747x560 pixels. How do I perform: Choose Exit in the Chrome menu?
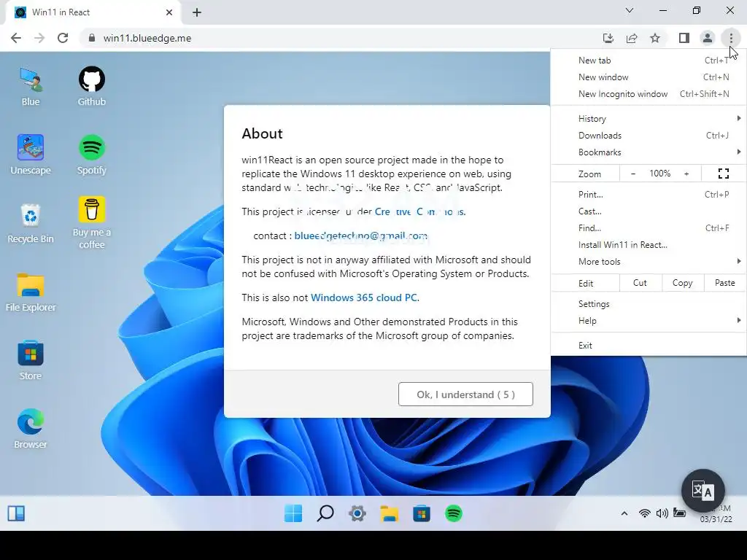click(649, 345)
